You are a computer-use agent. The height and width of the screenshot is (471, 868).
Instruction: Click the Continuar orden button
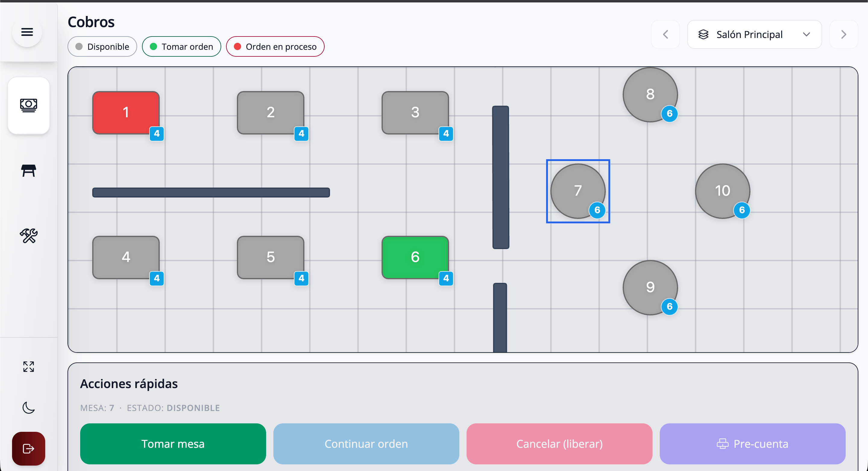pos(366,444)
